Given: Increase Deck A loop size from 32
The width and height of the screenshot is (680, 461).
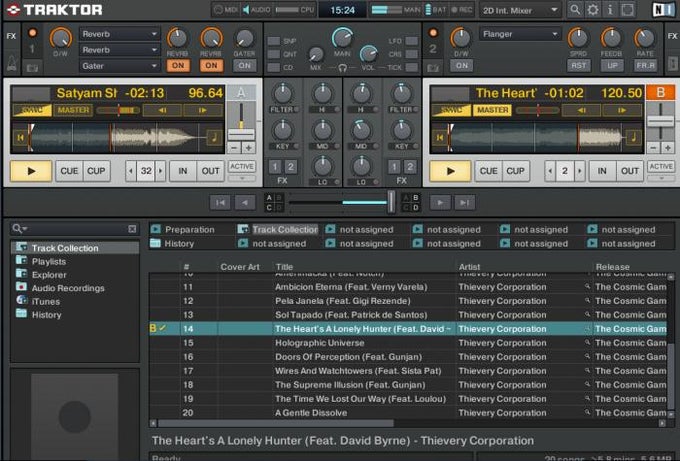Looking at the screenshot, I should tap(160, 171).
